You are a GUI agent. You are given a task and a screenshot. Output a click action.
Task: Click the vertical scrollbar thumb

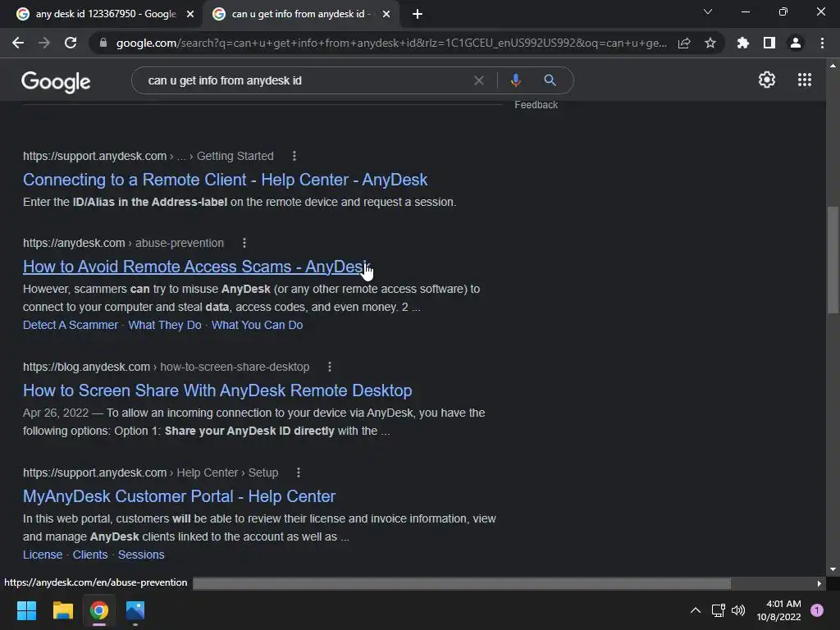click(833, 260)
